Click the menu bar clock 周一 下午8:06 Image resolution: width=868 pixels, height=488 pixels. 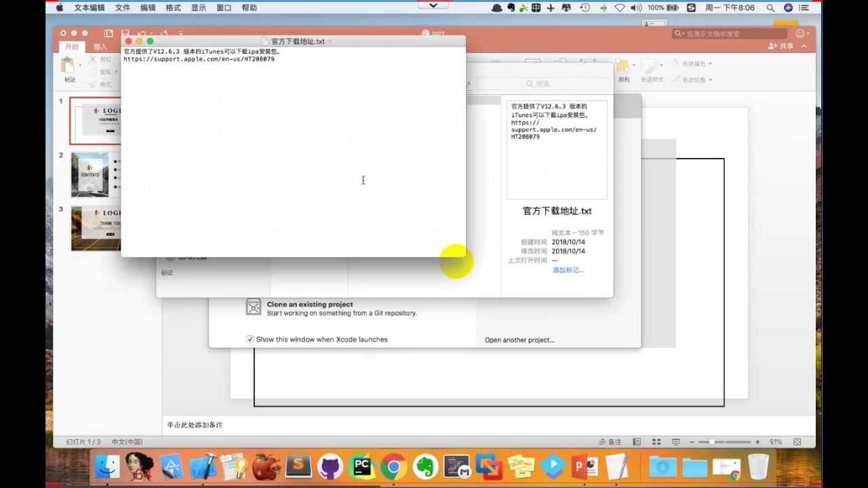click(730, 7)
